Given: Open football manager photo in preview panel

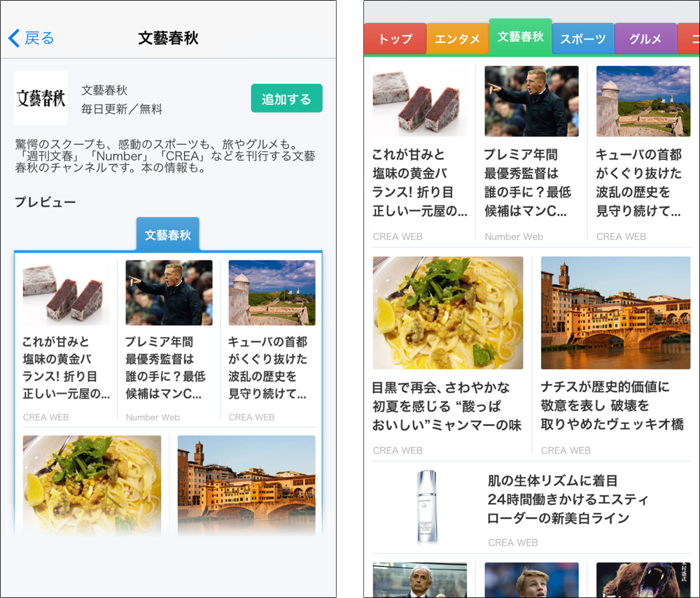Looking at the screenshot, I should pos(169,292).
